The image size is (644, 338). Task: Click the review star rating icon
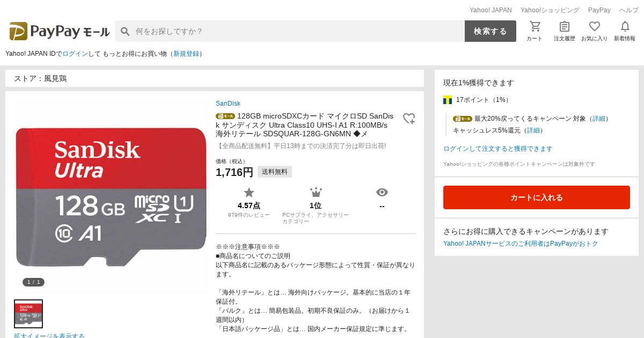click(x=249, y=193)
